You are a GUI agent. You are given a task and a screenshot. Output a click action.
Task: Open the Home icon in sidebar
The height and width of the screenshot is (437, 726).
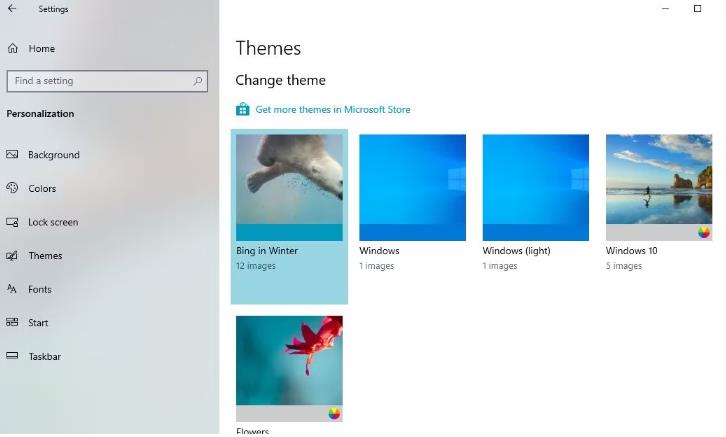pyautogui.click(x=13, y=48)
